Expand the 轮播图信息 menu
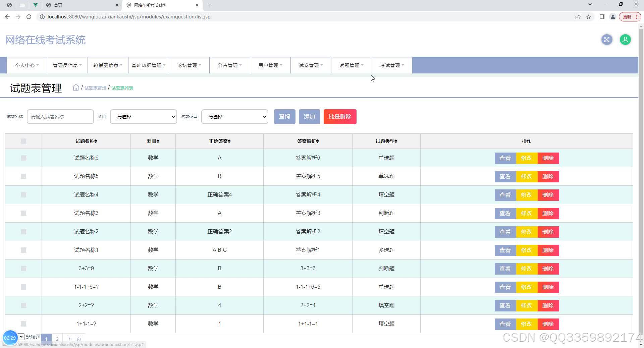Viewport: 644px width, 348px height. pos(108,65)
